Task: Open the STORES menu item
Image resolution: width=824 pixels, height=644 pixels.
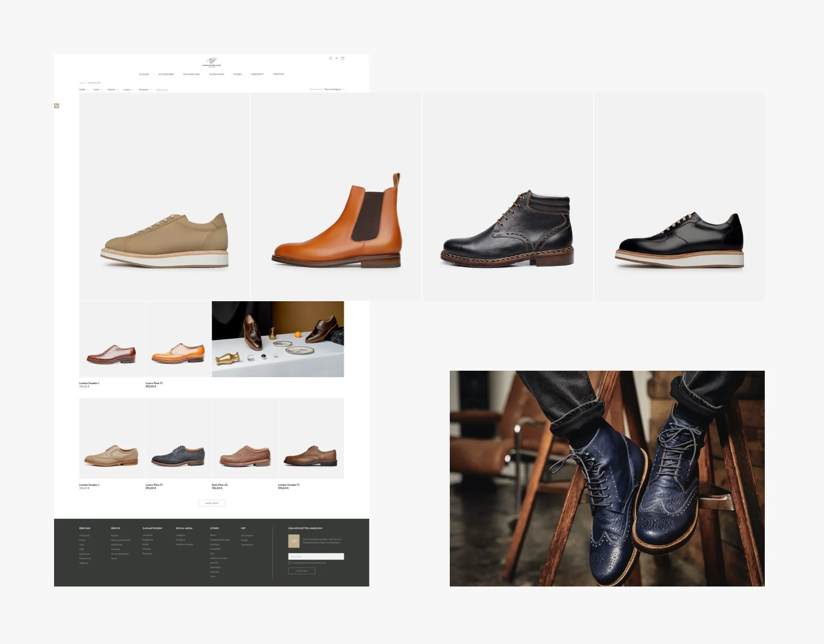Action: point(238,74)
